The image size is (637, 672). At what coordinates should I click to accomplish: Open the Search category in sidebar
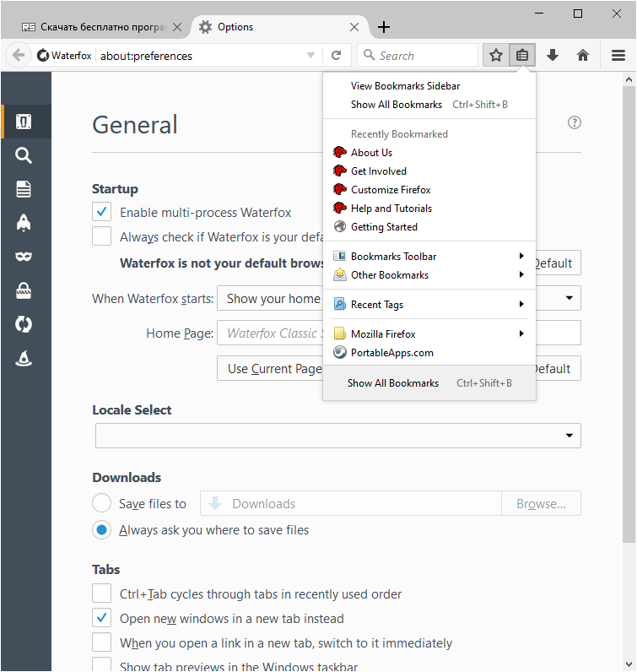click(24, 155)
